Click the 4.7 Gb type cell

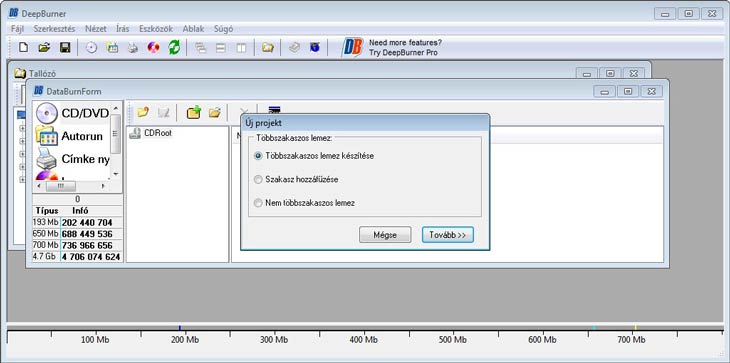(x=46, y=256)
